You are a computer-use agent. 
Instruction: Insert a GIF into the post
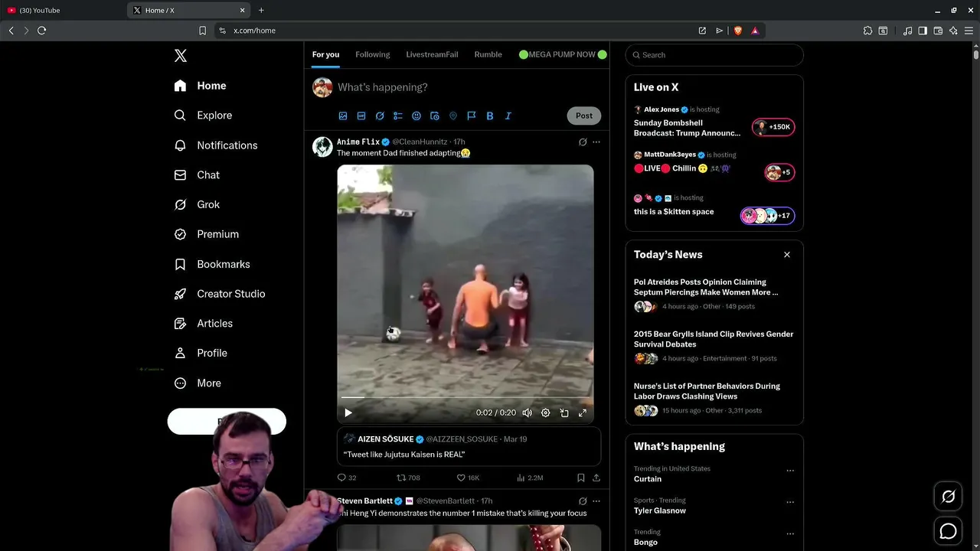coord(361,116)
